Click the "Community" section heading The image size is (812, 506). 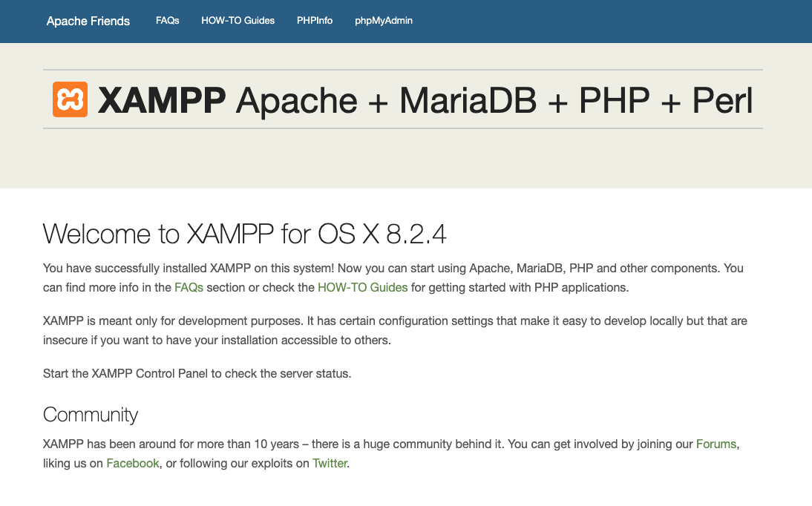[91, 414]
